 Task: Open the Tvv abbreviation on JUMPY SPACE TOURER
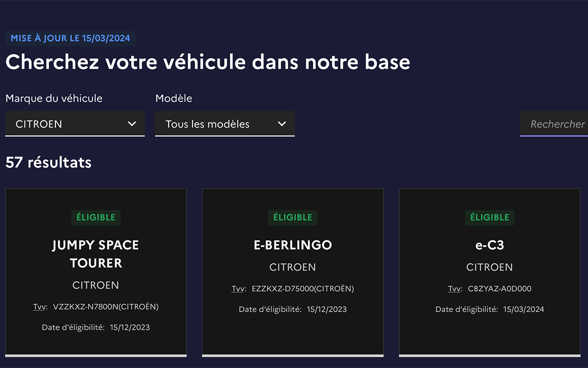pyautogui.click(x=41, y=306)
